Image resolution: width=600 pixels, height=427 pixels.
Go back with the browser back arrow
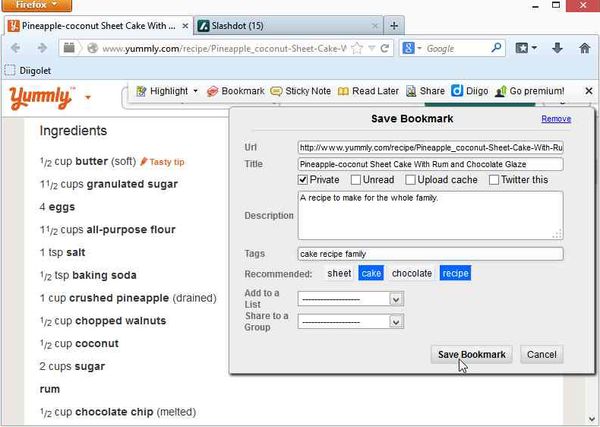[x=16, y=48]
